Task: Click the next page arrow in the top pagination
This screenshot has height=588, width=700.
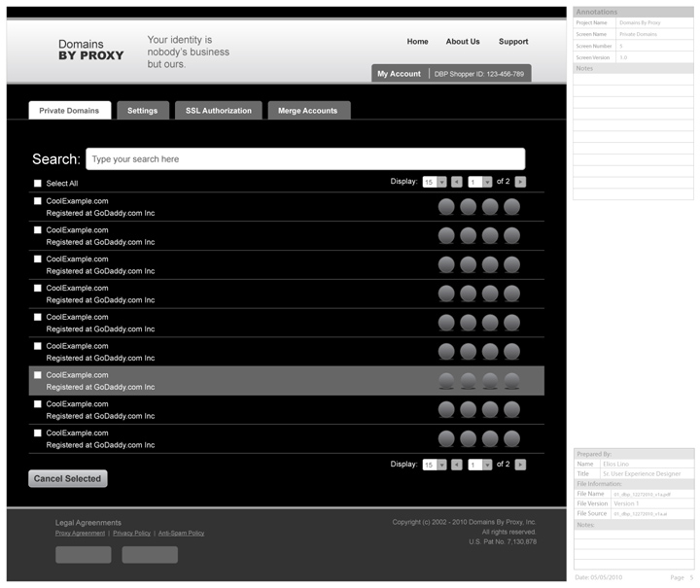Action: [x=520, y=182]
